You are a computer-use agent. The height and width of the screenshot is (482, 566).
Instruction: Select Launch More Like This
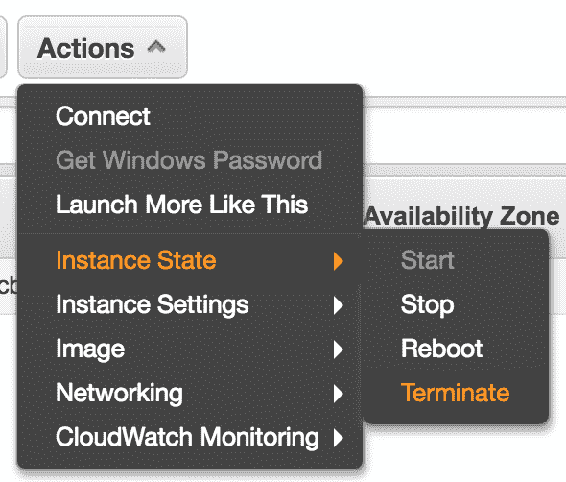tap(182, 204)
